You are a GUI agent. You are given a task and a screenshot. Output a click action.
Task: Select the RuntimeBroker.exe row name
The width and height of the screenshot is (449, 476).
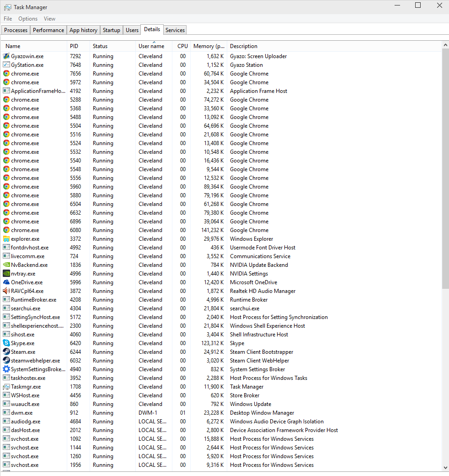(x=34, y=300)
